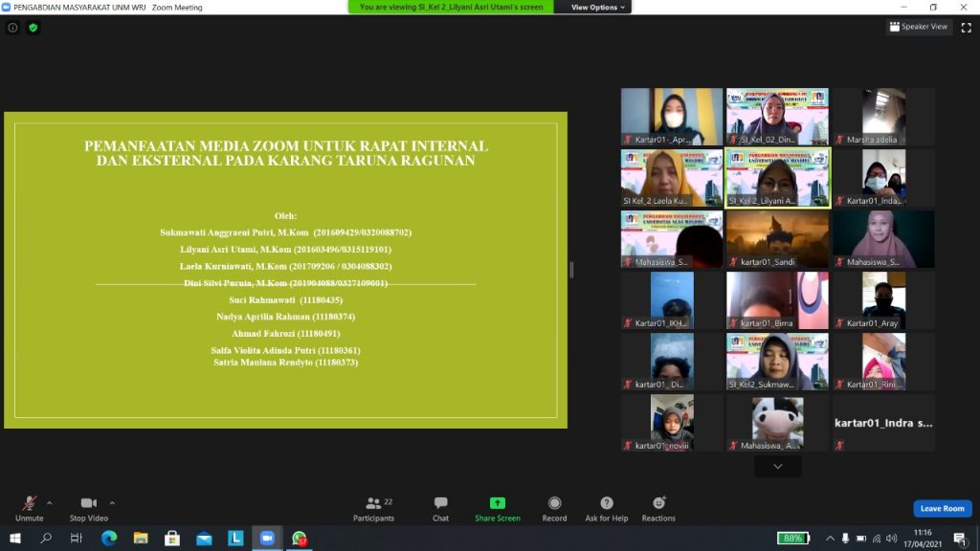Show meeting information icon
The image size is (980, 551).
click(12, 28)
